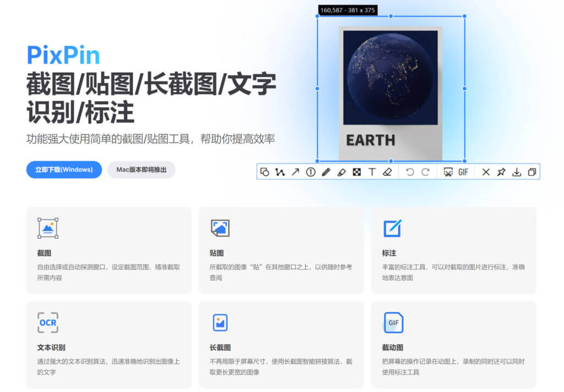The height and width of the screenshot is (392, 564).
Task: Select the eraser tool
Action: point(387,172)
